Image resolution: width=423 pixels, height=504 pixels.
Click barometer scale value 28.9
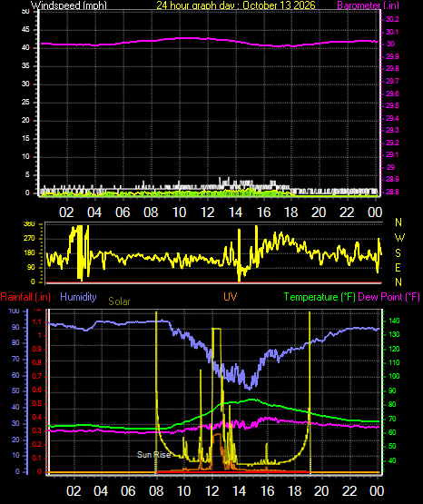click(x=392, y=180)
